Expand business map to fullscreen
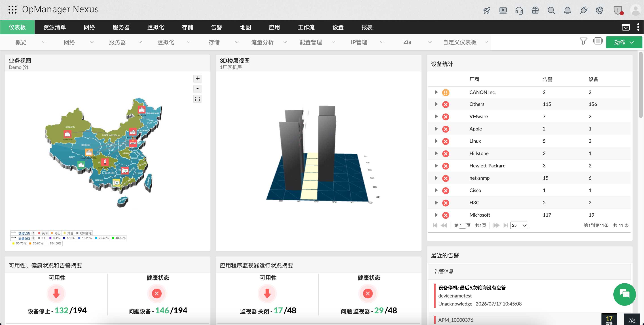Image resolution: width=644 pixels, height=325 pixels. tap(197, 99)
